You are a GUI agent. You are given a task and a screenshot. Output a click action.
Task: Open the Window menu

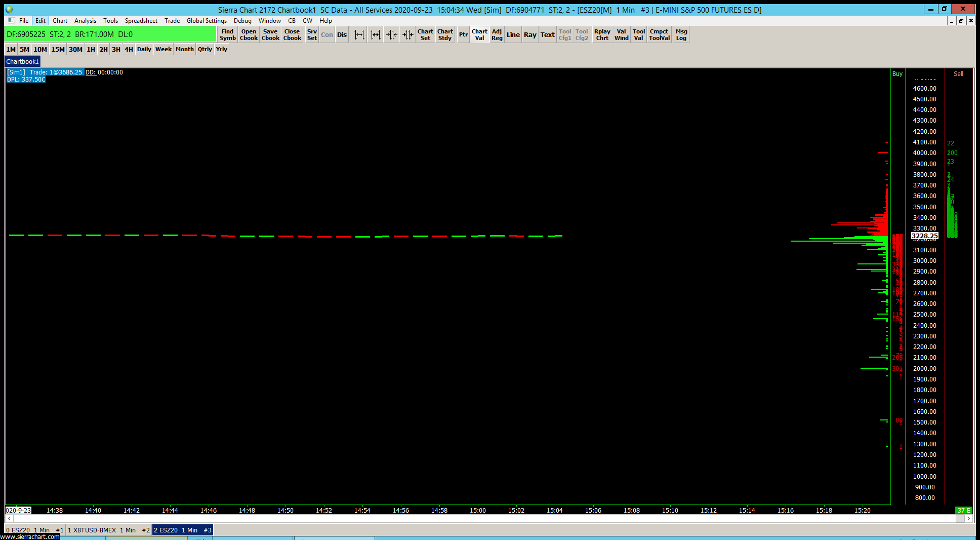click(270, 21)
